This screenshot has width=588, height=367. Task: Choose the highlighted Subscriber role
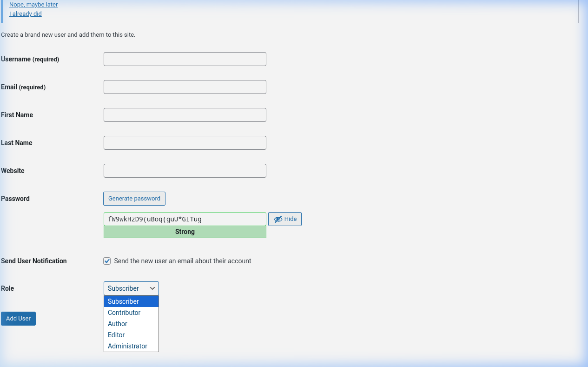(123, 301)
